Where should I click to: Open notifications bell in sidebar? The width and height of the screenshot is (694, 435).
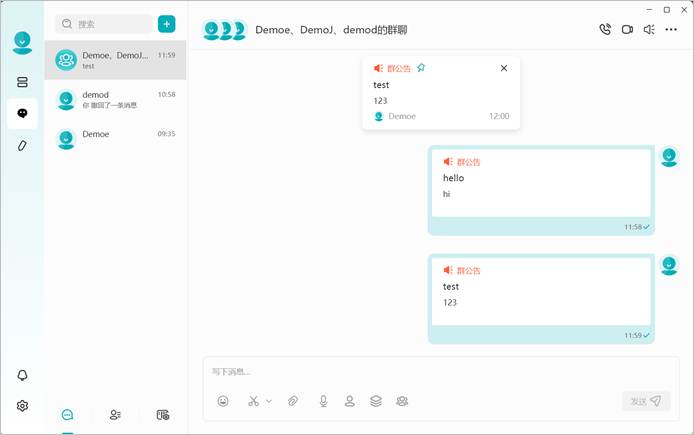(22, 375)
